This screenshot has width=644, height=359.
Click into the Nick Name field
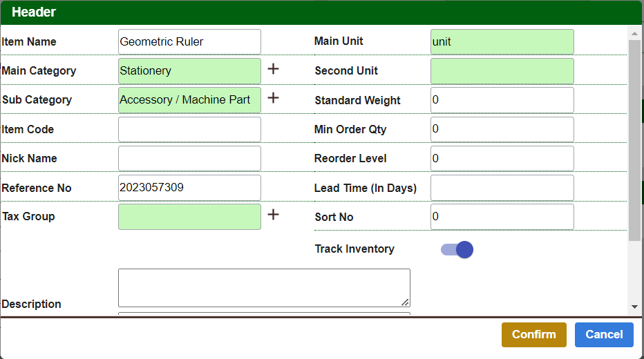coord(189,158)
